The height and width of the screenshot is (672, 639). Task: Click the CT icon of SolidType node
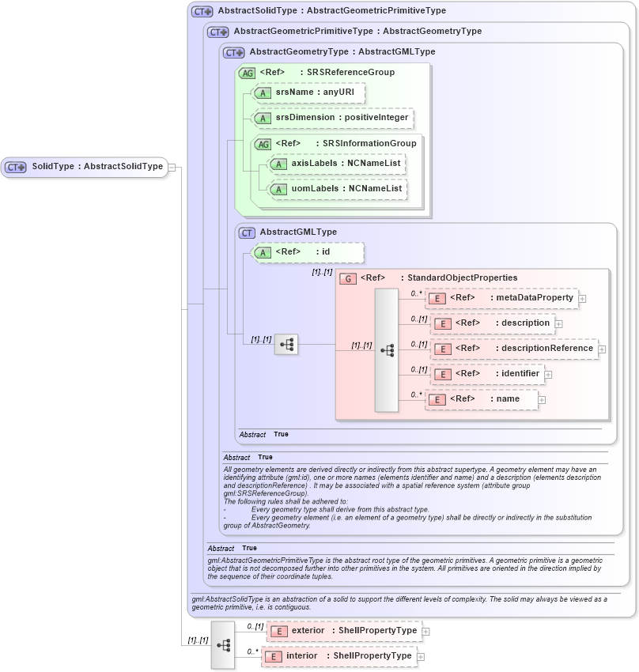coord(17,167)
